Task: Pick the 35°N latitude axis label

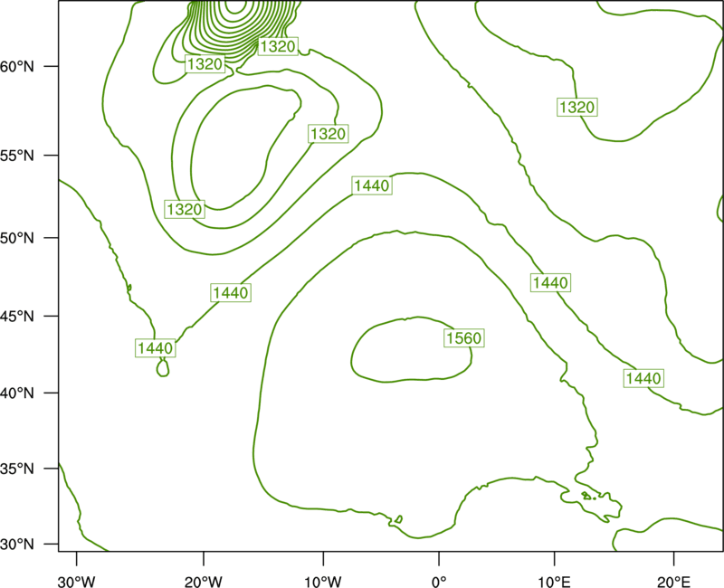Action: click(17, 469)
